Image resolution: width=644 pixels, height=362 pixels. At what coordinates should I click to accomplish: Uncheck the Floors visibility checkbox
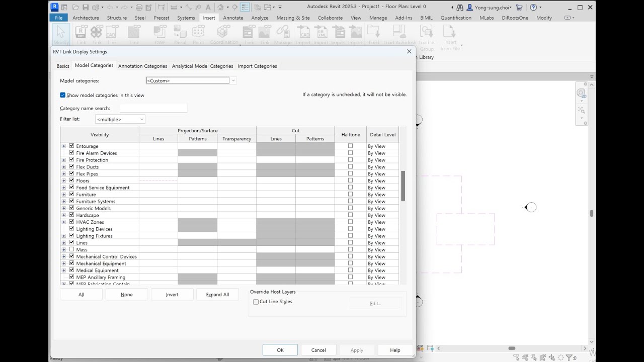point(71,180)
